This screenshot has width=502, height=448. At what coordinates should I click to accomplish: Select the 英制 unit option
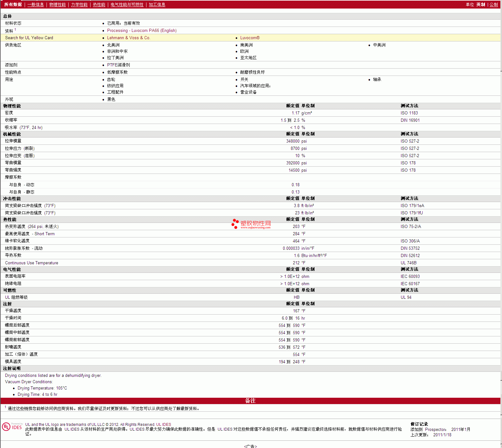point(480,4)
